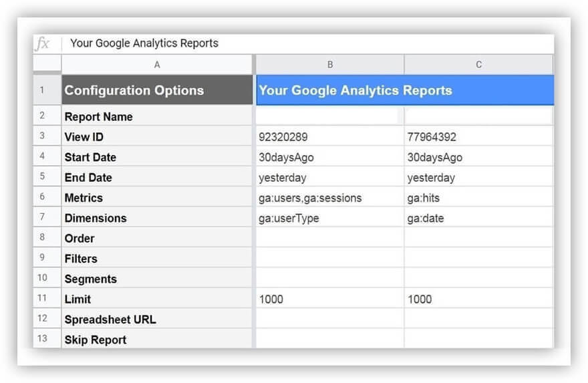Click empty Filters cell in column C
588x383 pixels.
[478, 257]
